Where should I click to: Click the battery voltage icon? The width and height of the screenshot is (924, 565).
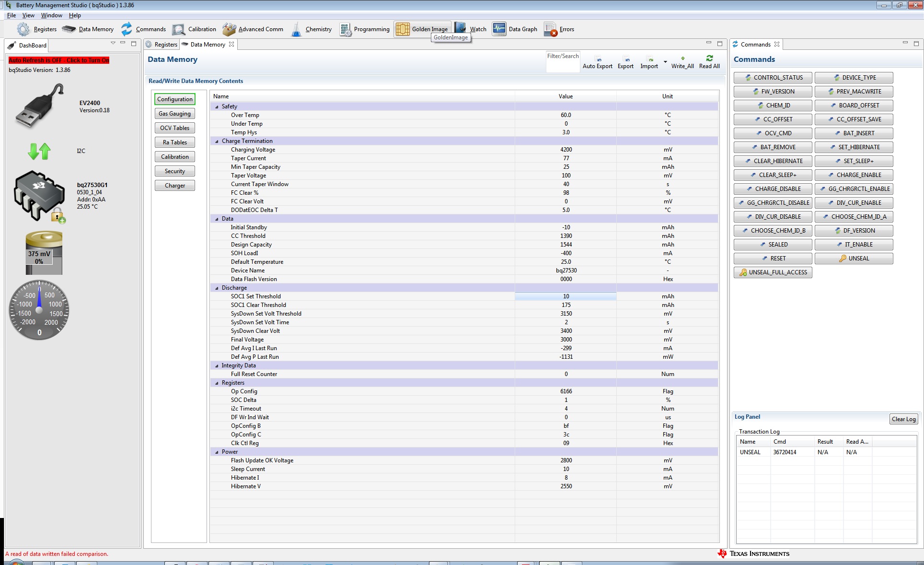44,253
